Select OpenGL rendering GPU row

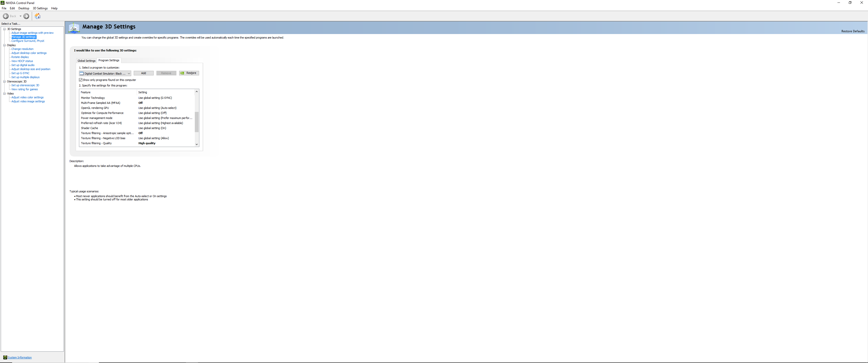coord(137,108)
